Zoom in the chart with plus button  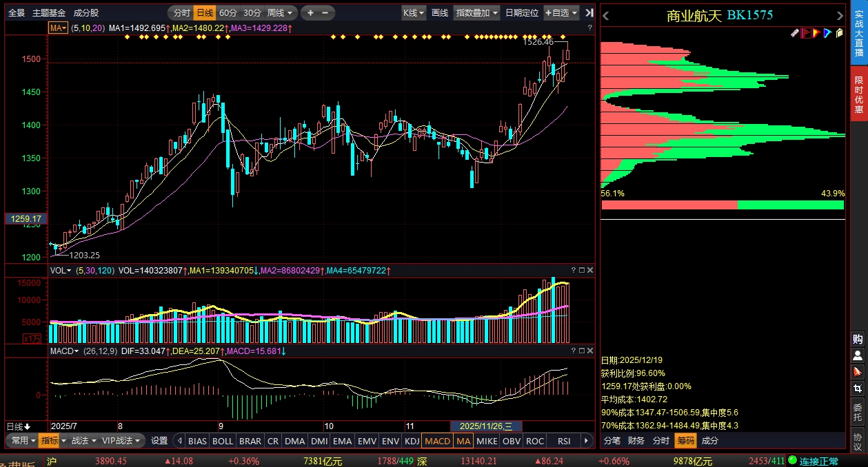[x=310, y=12]
